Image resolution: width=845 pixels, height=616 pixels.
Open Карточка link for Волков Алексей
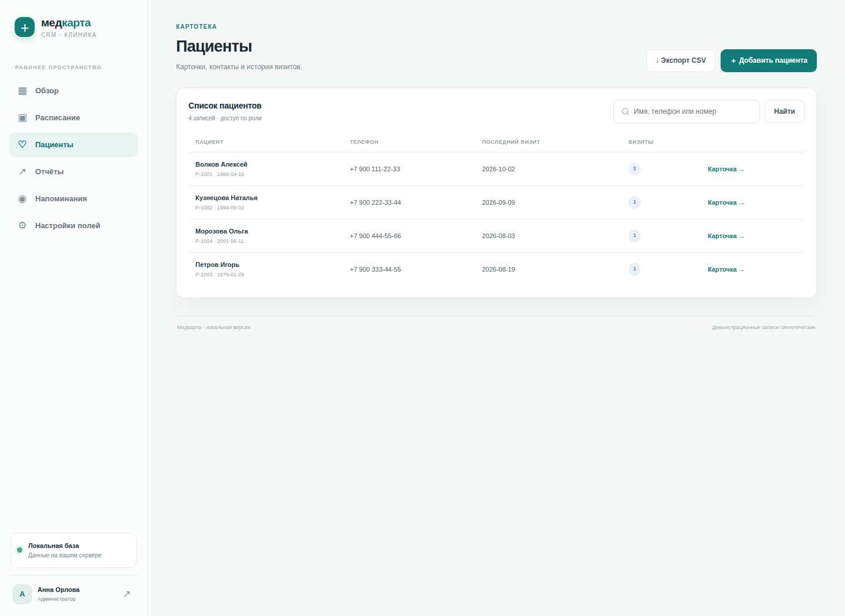click(x=726, y=170)
